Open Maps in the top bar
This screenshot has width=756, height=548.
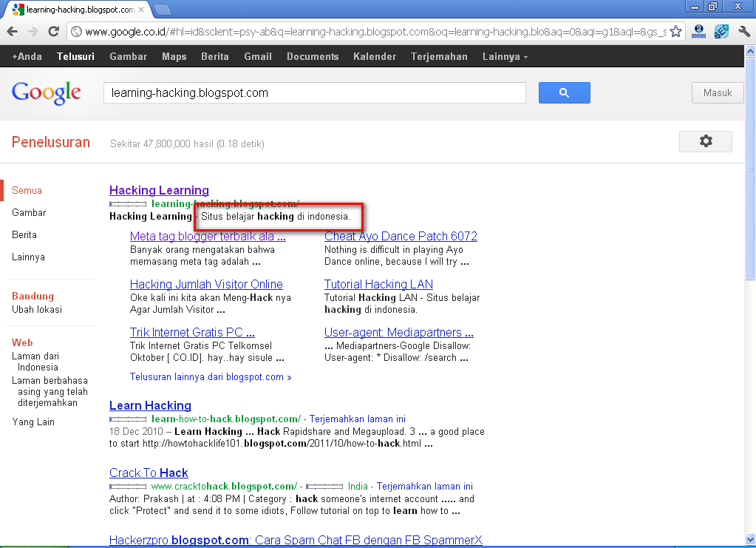point(174,56)
